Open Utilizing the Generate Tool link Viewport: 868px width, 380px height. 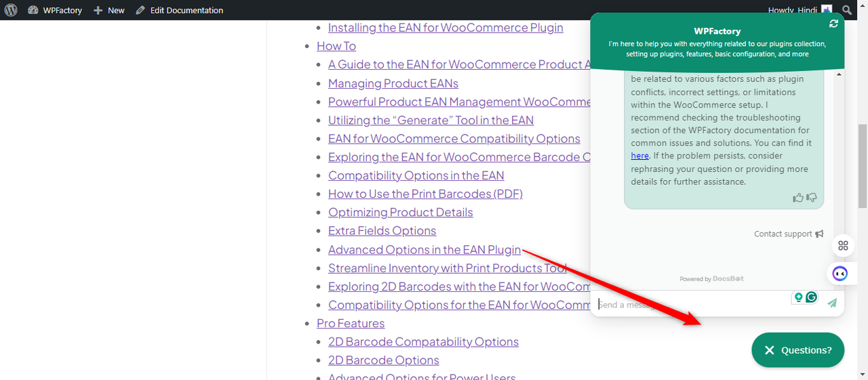(431, 120)
